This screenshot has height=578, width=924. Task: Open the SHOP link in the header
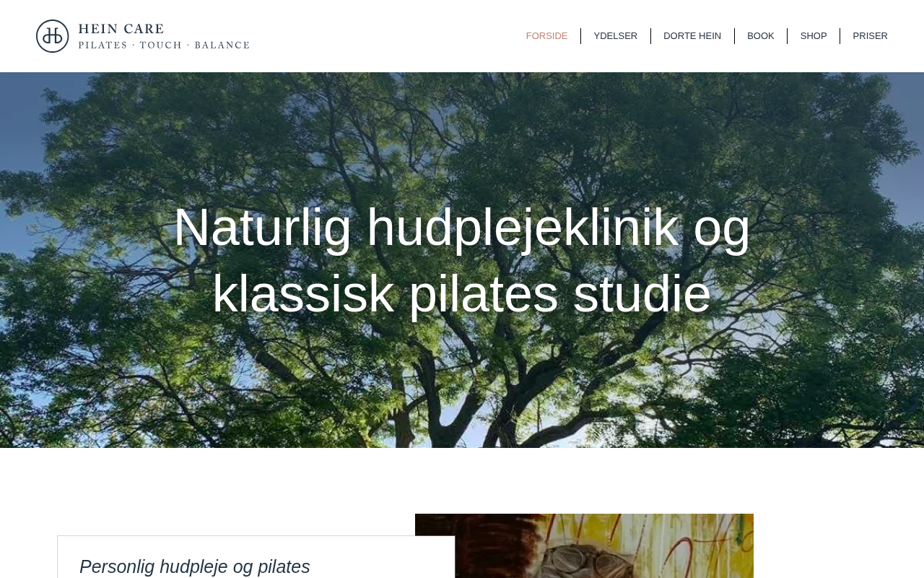click(x=814, y=36)
